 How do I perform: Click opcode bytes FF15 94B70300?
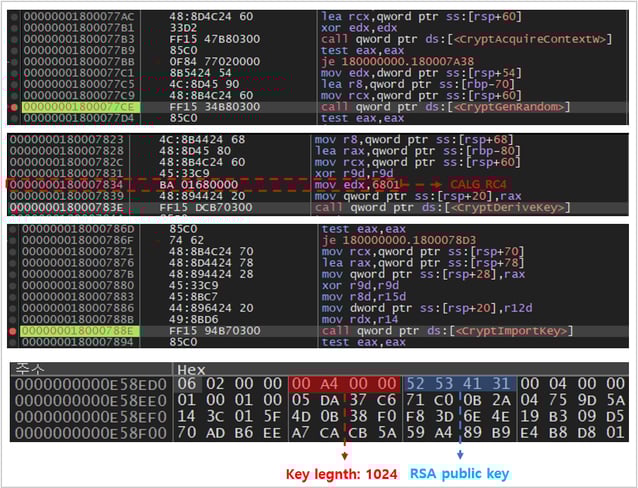click(215, 331)
